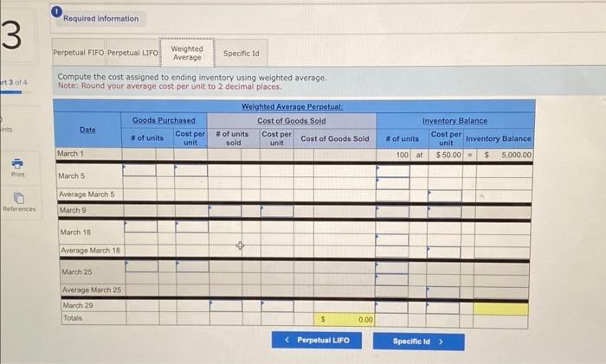Image resolution: width=606 pixels, height=364 pixels.
Task: Click March 29 inventory cost per unit field
Action: 442,308
